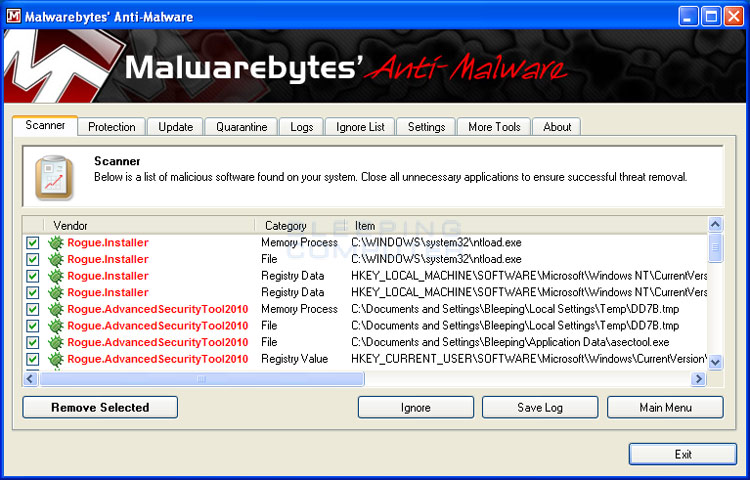Image resolution: width=750 pixels, height=480 pixels.
Task: Click the Scanner clipboard icon
Action: [x=55, y=177]
